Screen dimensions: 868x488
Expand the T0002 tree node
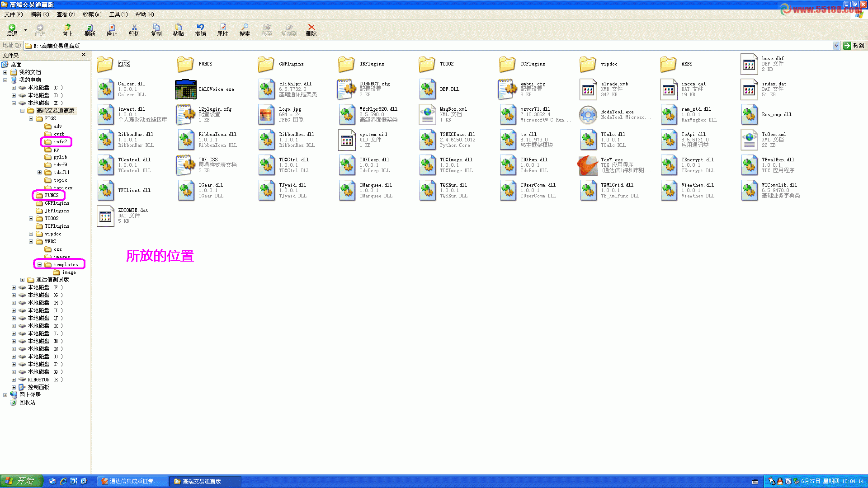click(x=31, y=218)
